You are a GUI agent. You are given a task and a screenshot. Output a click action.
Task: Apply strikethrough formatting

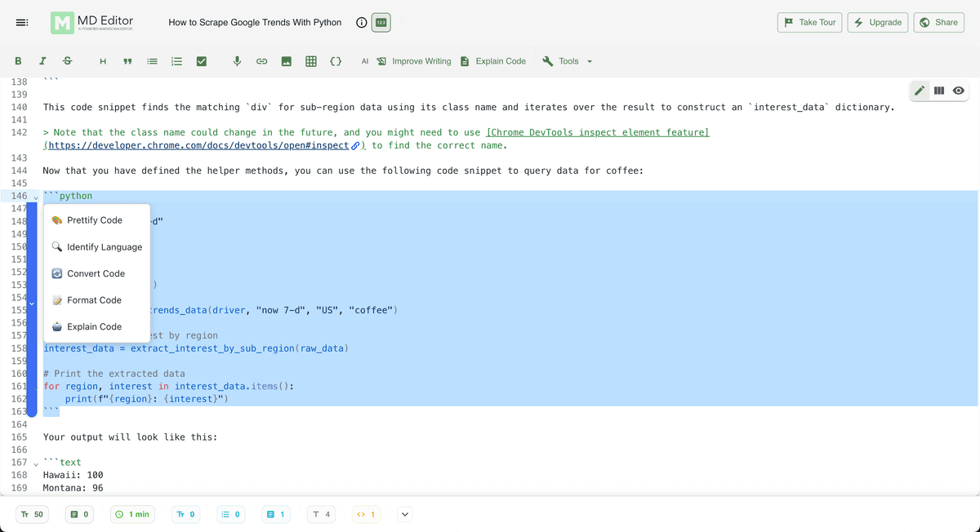coord(67,61)
